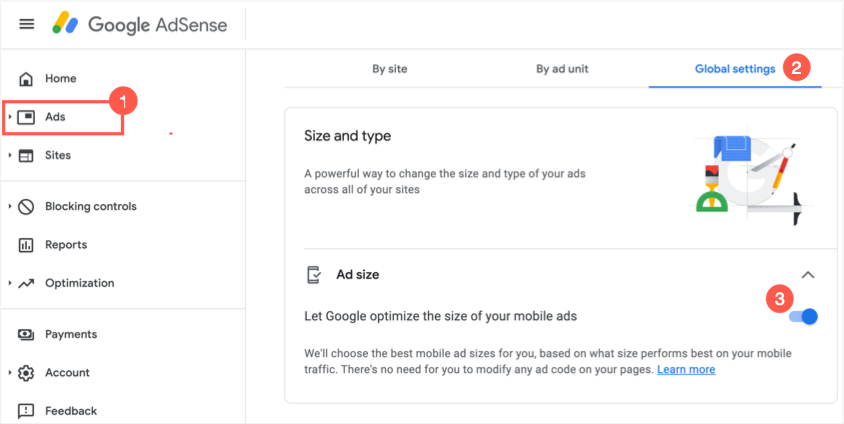Open the Learn more link
This screenshot has width=844, height=424.
pos(686,370)
